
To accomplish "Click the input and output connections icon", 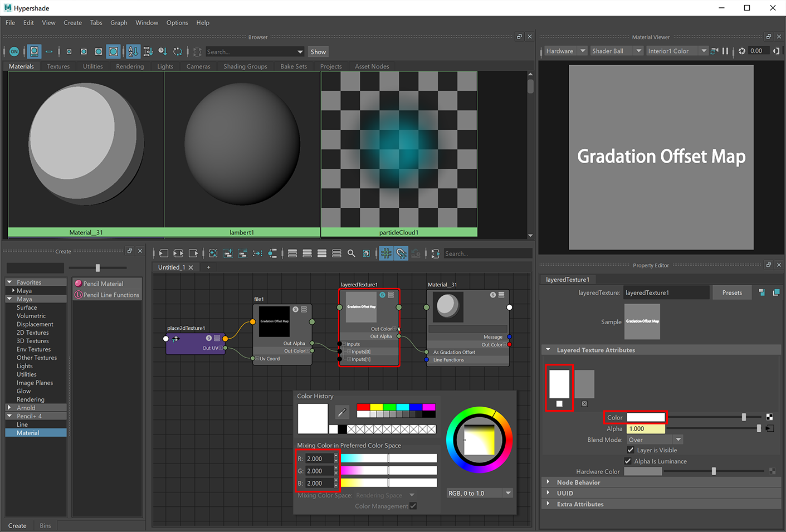I will [x=178, y=253].
